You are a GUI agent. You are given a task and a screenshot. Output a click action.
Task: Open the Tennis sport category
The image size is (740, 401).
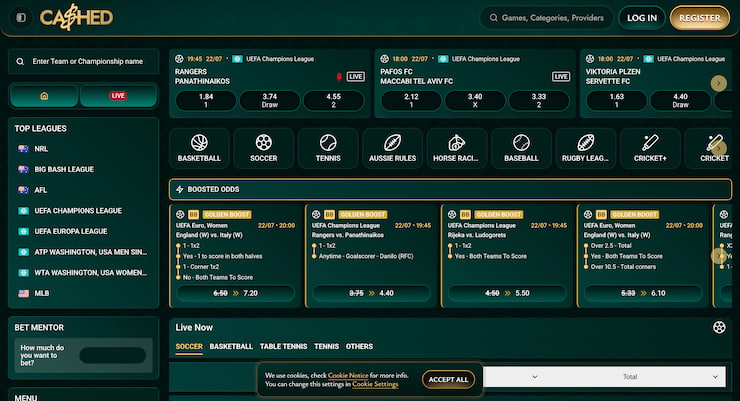(328, 148)
